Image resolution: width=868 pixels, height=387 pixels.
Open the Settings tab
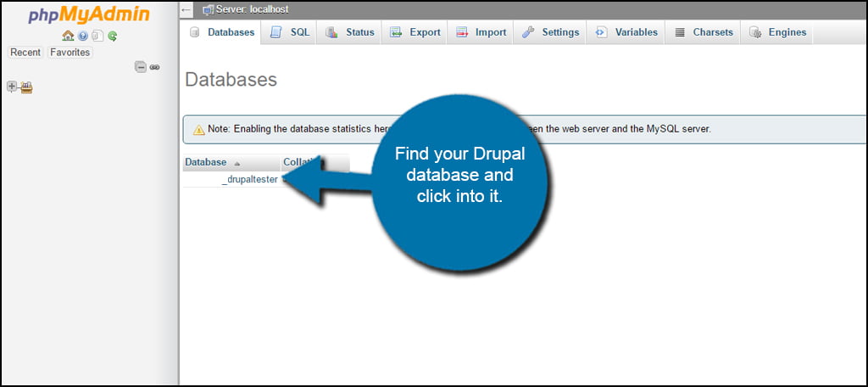[x=550, y=32]
